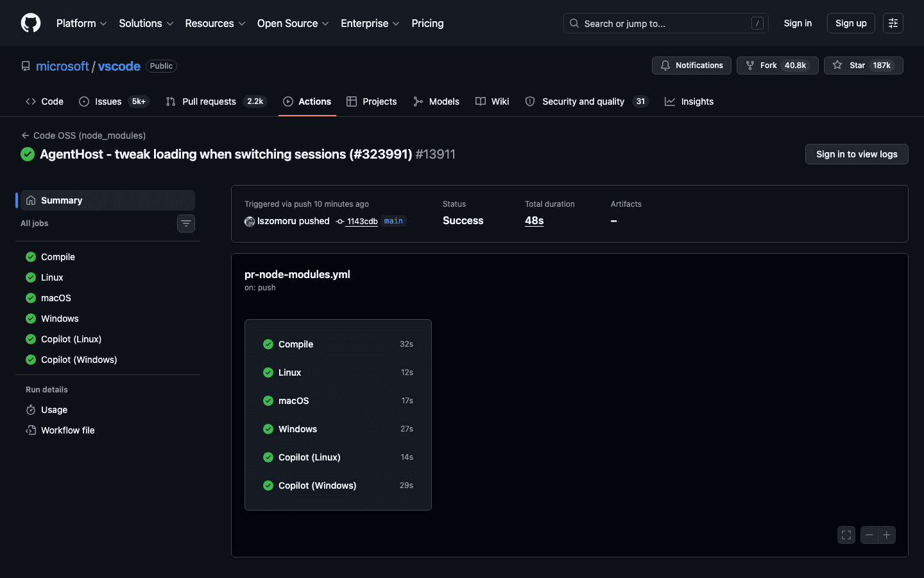
Task: Switch to the Code tab
Action: [x=44, y=101]
